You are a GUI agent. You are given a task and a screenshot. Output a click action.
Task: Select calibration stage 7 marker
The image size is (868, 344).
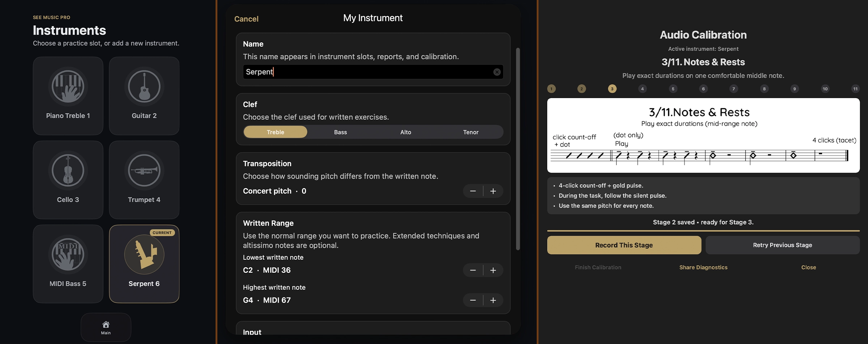(733, 89)
